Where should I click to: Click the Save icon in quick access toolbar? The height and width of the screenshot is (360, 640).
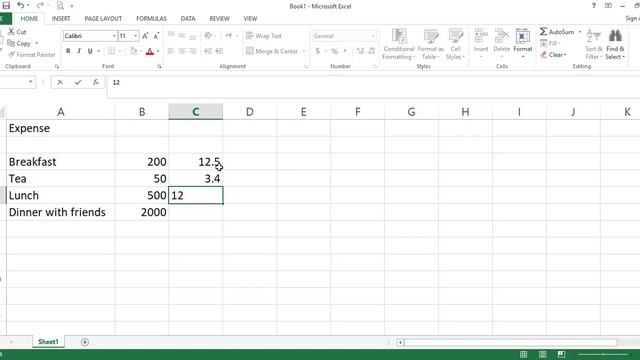pyautogui.click(x=6, y=6)
